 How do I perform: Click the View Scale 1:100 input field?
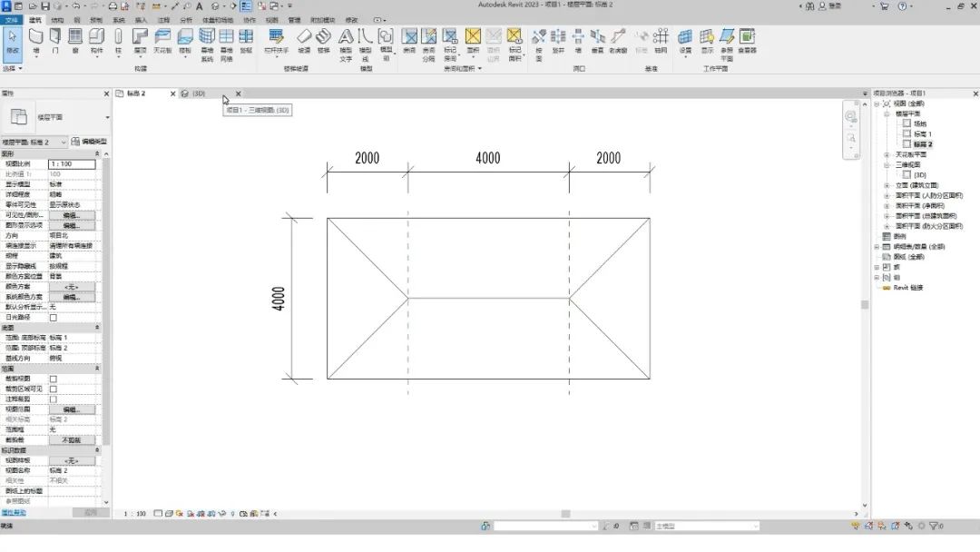tap(72, 164)
